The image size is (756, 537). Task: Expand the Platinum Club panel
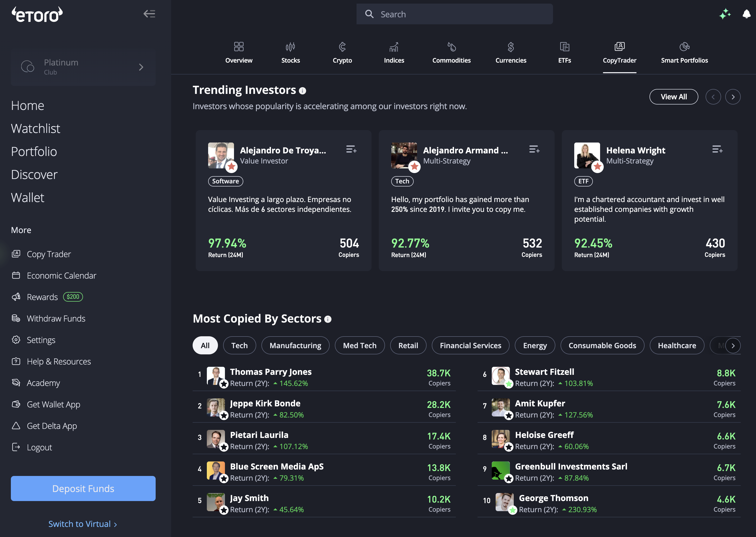click(x=83, y=67)
